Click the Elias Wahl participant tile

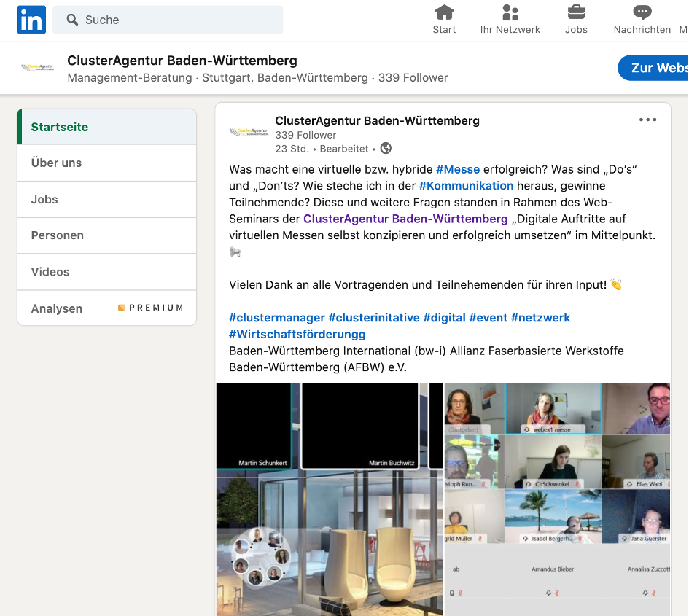(x=637, y=461)
